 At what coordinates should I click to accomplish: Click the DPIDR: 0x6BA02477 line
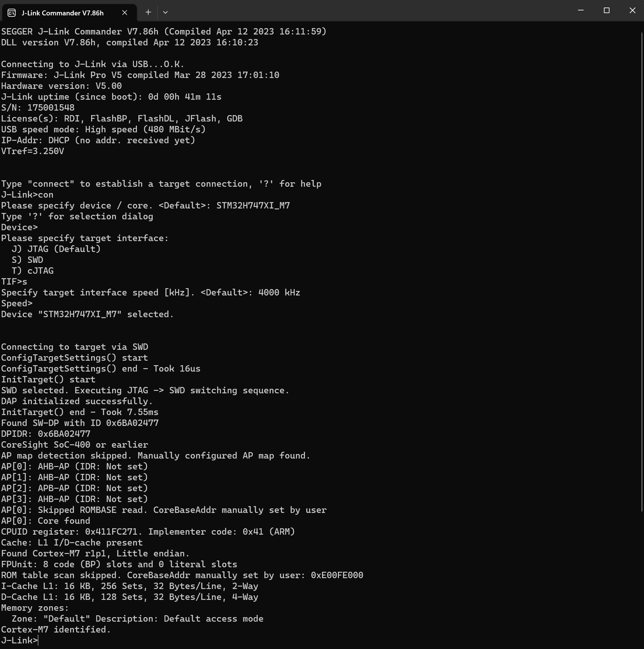pos(46,434)
